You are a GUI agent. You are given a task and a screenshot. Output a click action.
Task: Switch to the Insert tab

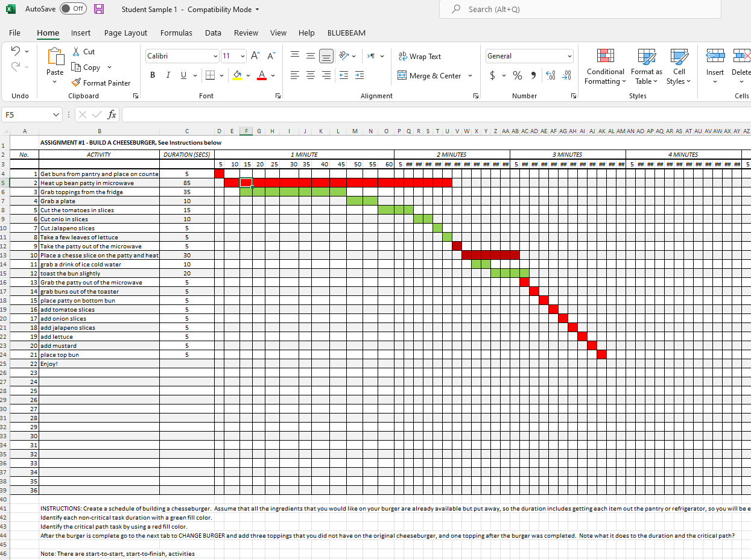click(81, 33)
